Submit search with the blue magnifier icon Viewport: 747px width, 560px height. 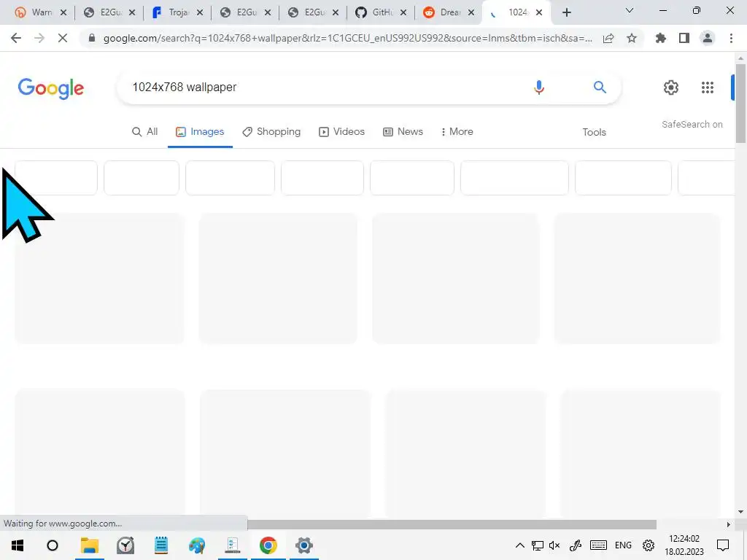click(600, 87)
